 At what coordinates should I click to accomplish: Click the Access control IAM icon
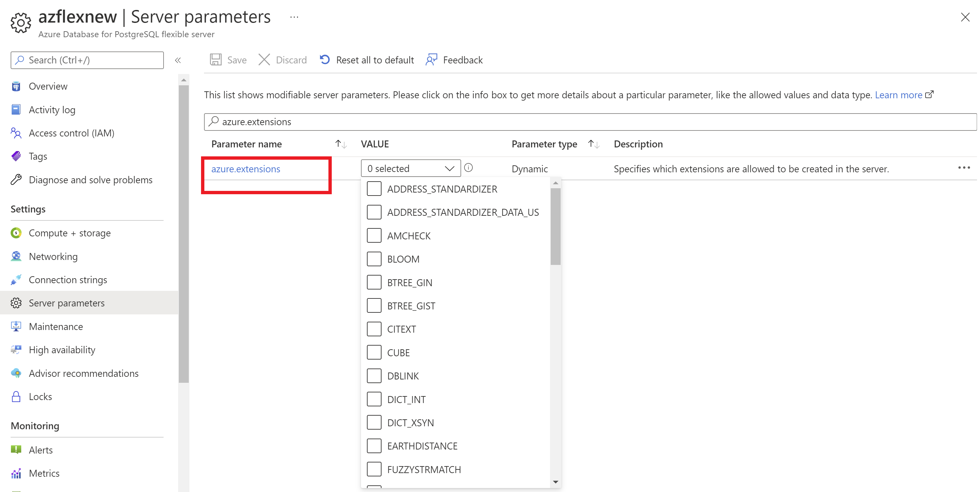click(x=16, y=132)
